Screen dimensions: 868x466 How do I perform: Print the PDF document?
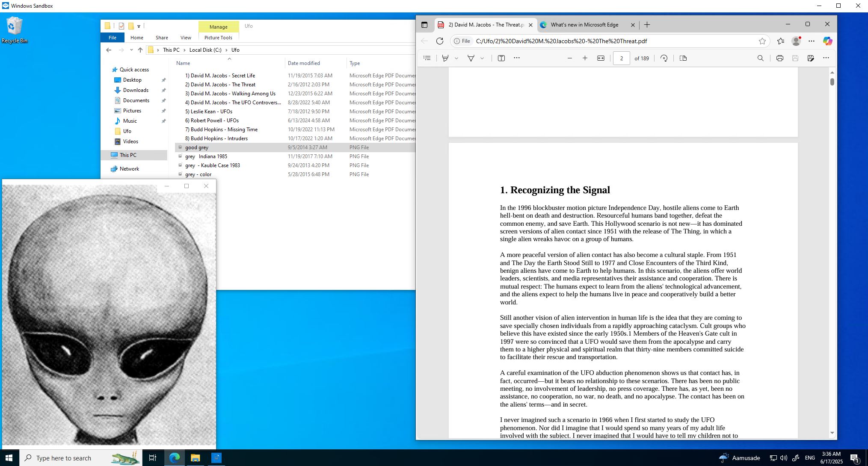(780, 58)
